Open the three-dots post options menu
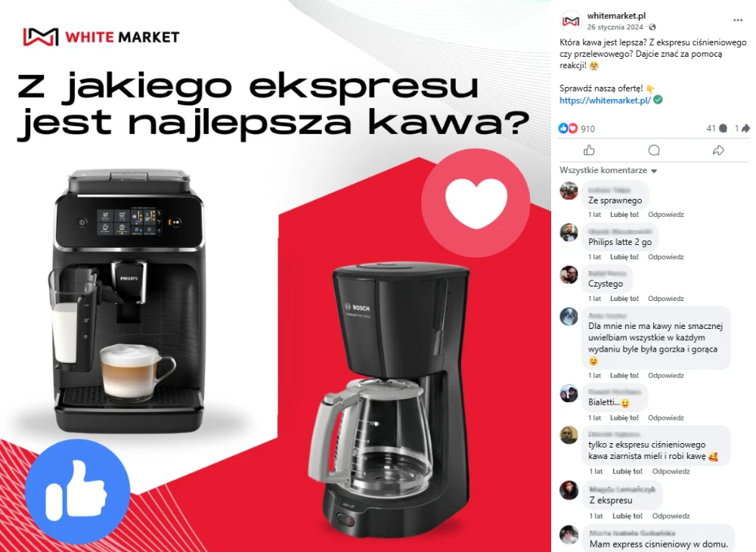 pos(738,20)
